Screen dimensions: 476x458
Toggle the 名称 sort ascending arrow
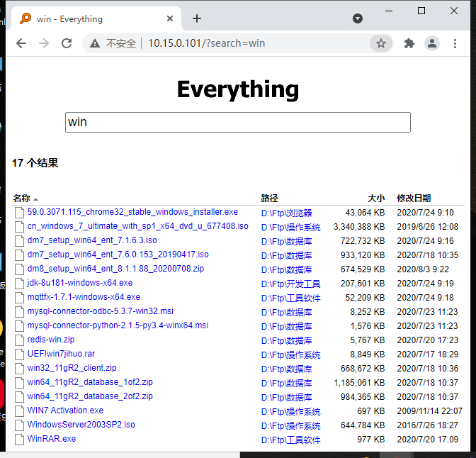35,199
